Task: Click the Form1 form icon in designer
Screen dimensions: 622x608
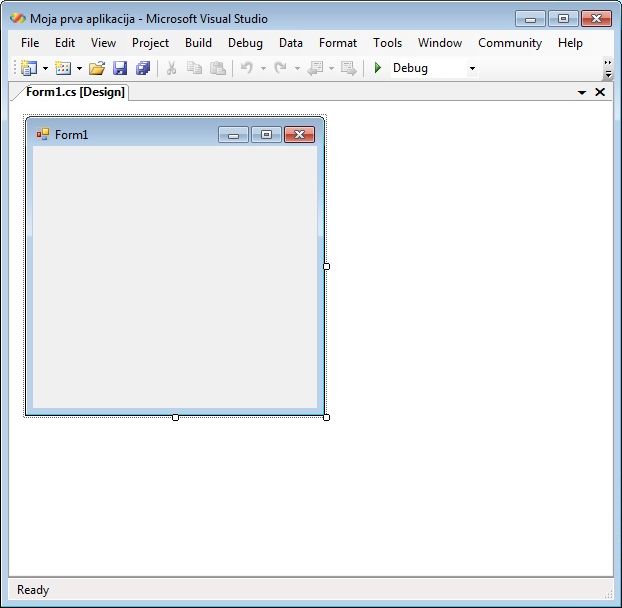Action: [42, 134]
